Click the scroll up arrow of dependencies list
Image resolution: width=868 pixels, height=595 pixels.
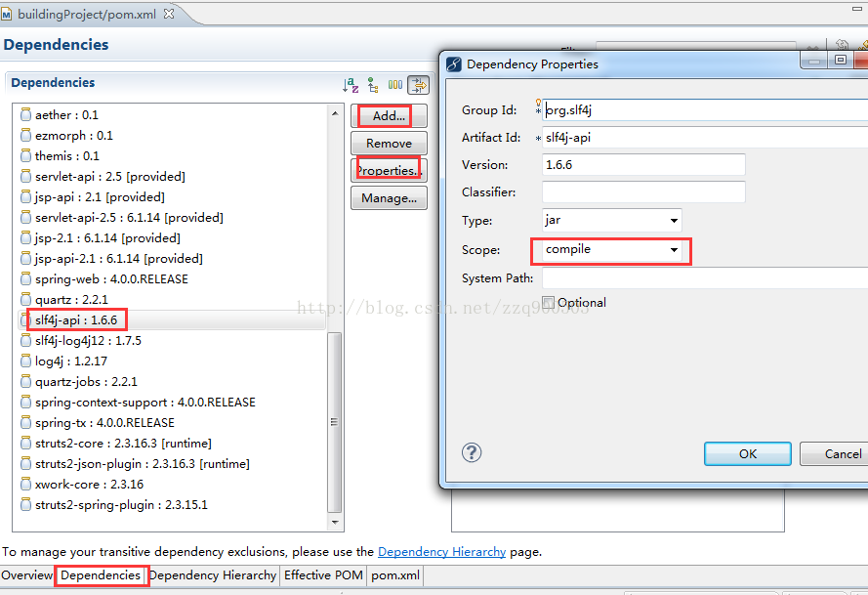click(335, 113)
